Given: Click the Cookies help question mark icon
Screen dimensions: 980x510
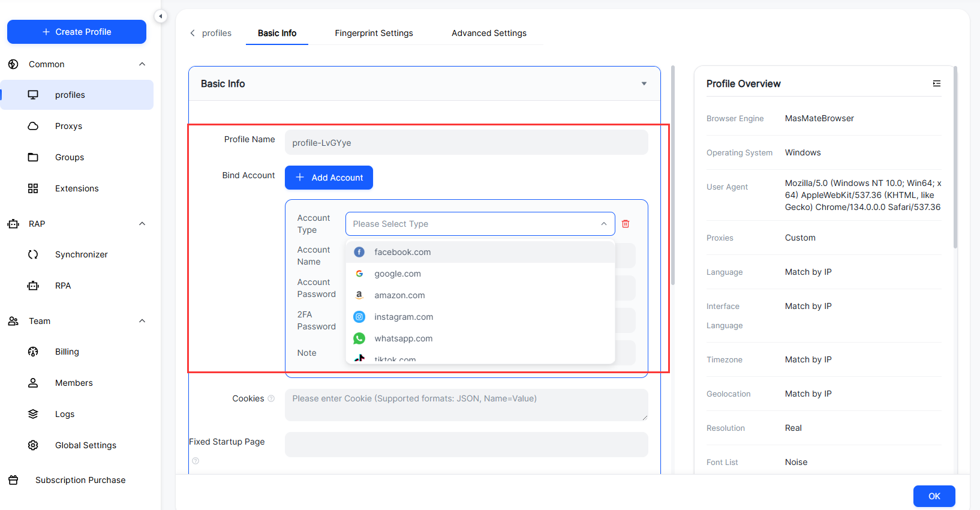Looking at the screenshot, I should [x=271, y=398].
